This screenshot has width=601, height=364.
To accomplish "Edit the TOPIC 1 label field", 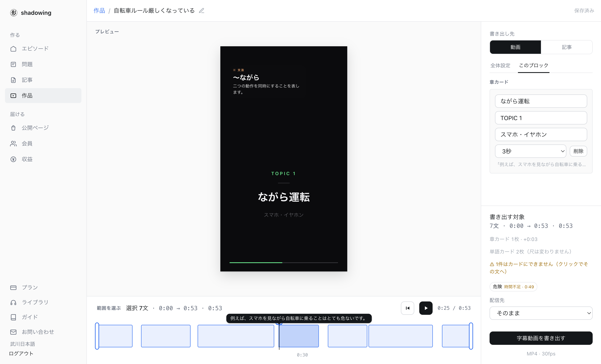I will pos(541,118).
